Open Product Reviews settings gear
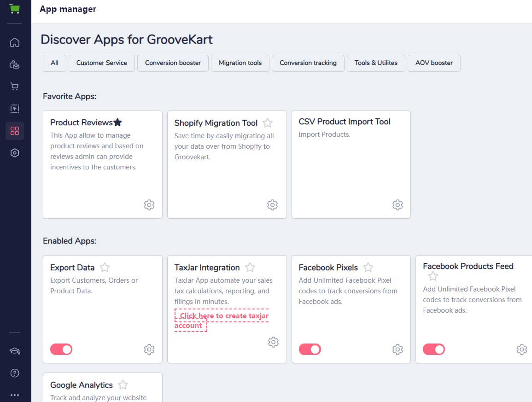The image size is (532, 402). [149, 205]
